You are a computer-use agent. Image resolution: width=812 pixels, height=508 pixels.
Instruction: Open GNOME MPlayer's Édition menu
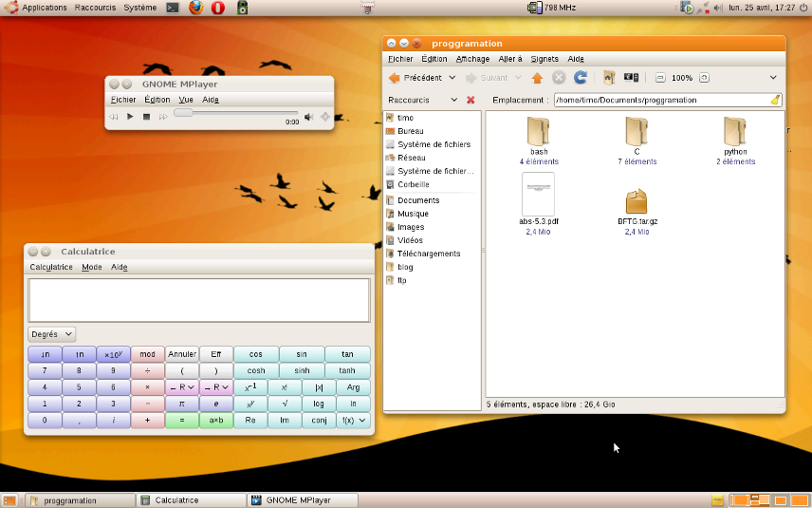[x=157, y=100]
